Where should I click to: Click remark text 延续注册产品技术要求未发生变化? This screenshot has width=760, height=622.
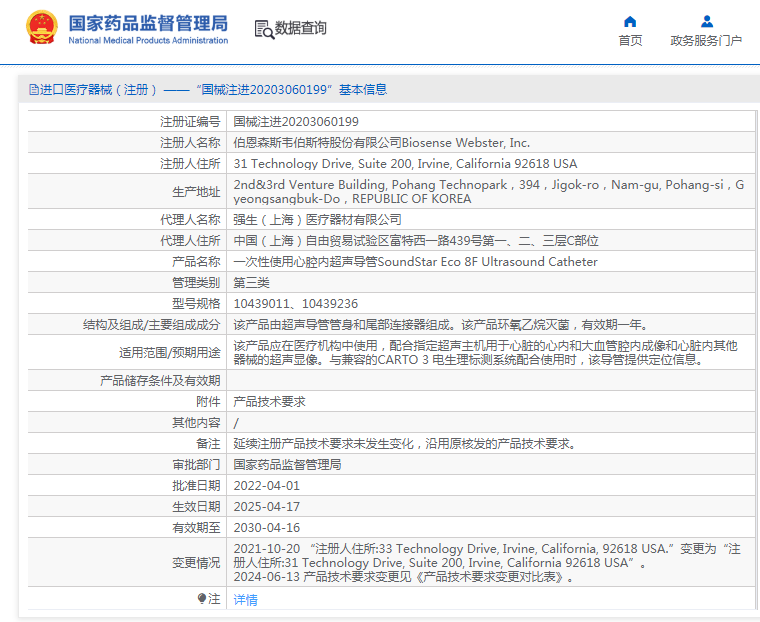[x=404, y=444]
